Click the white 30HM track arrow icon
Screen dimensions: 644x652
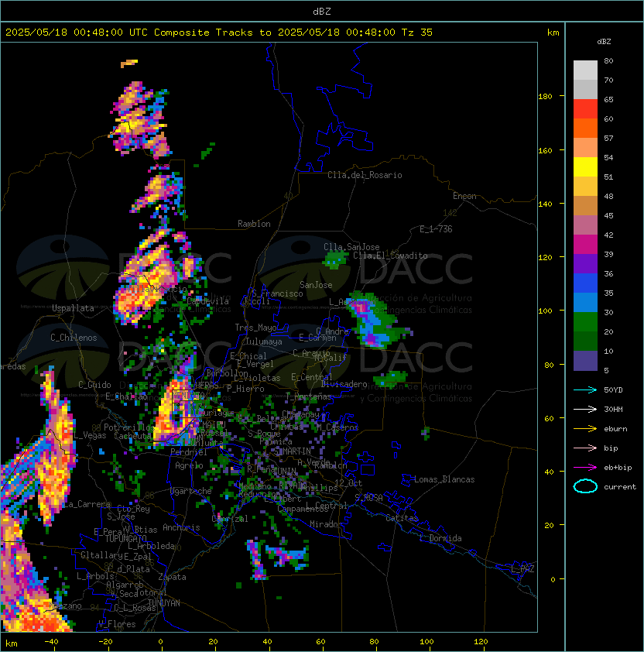[585, 410]
